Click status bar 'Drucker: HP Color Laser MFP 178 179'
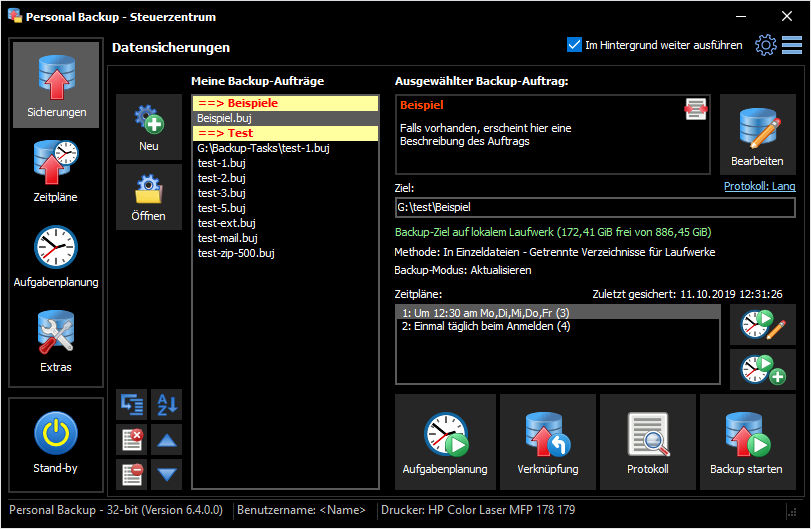The image size is (811, 529). tap(478, 510)
